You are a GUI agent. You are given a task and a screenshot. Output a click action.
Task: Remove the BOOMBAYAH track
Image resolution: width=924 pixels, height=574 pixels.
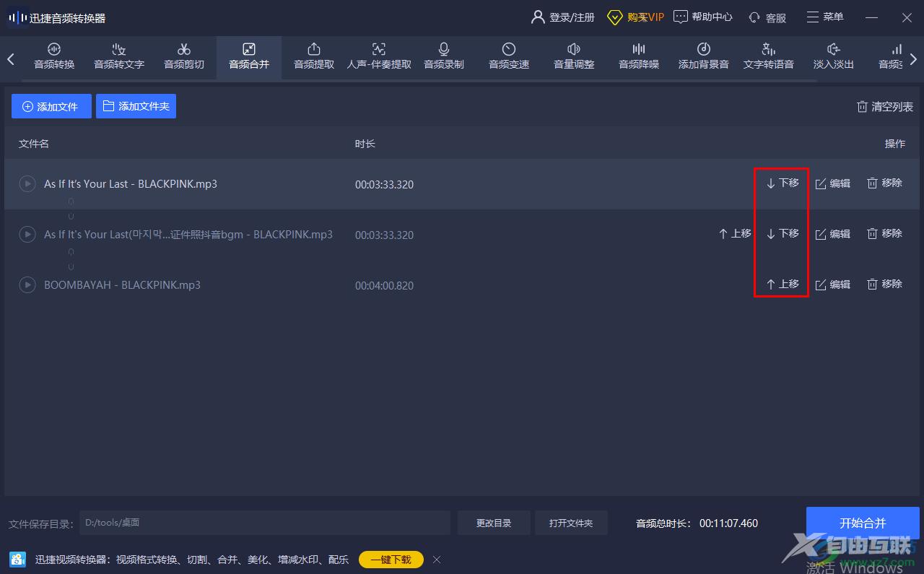coord(884,284)
